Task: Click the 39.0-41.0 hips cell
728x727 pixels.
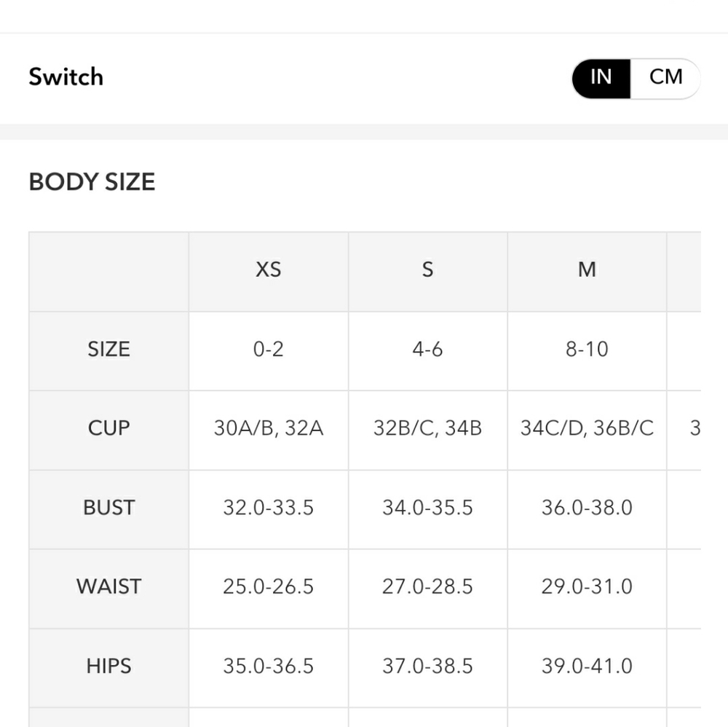Action: pos(587,668)
